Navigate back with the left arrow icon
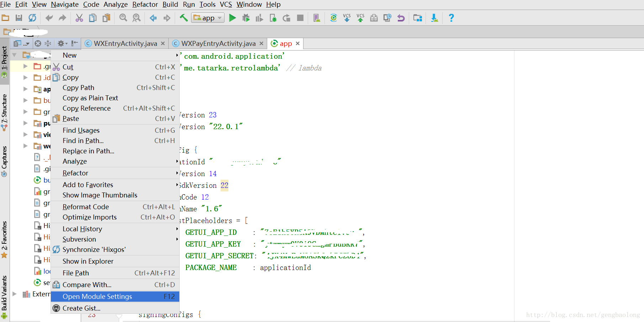644x322 pixels. [153, 18]
